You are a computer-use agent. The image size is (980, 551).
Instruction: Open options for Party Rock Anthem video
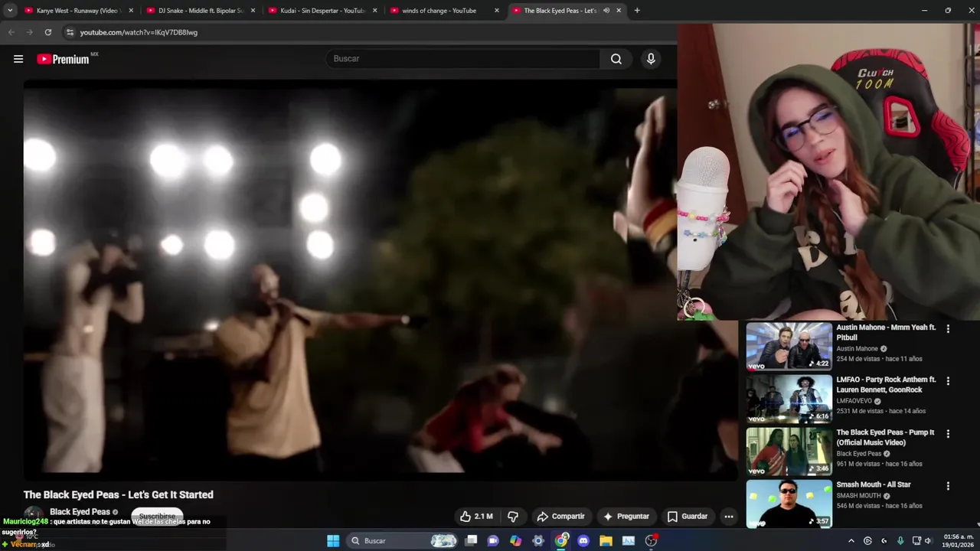click(x=948, y=381)
